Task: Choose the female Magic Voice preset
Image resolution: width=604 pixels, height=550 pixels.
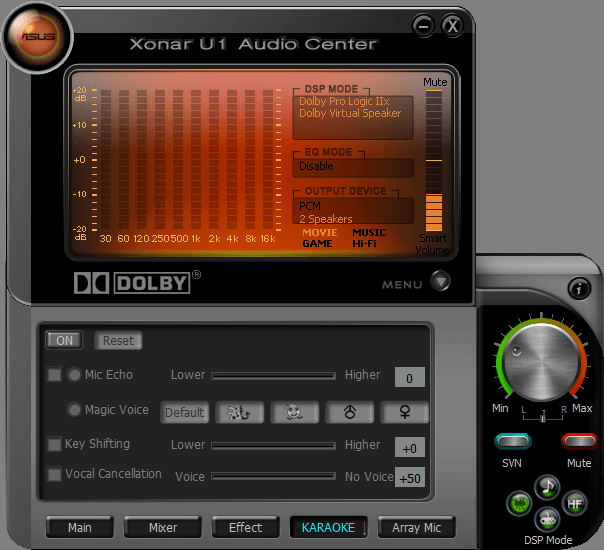Action: tap(404, 412)
